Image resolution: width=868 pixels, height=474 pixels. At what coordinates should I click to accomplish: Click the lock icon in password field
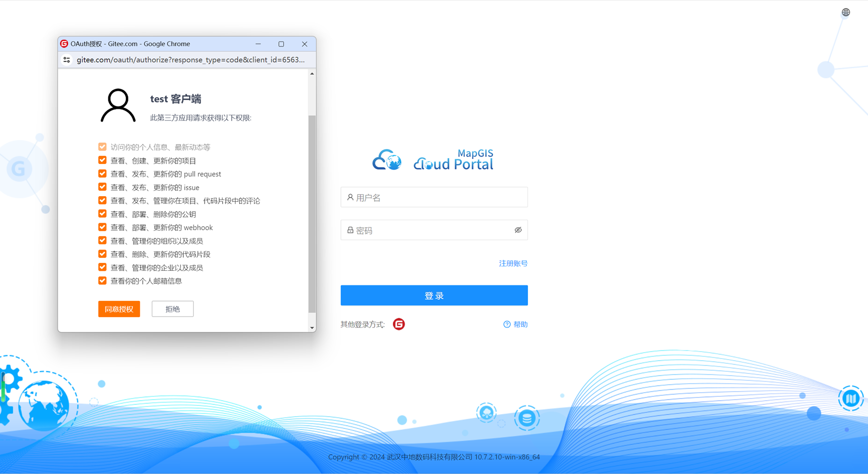[x=350, y=230]
